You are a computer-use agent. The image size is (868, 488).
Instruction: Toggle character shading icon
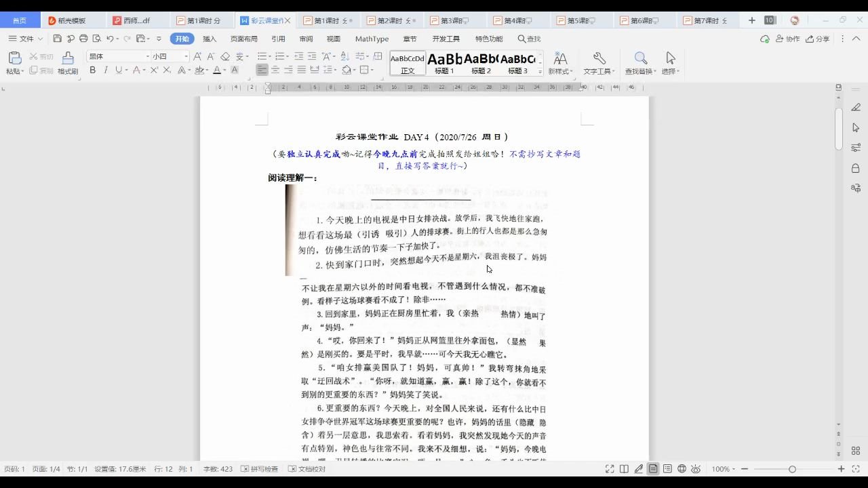(235, 70)
